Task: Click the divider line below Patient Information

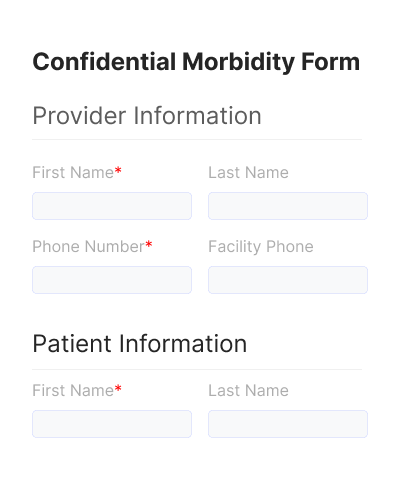Action: pos(197,369)
